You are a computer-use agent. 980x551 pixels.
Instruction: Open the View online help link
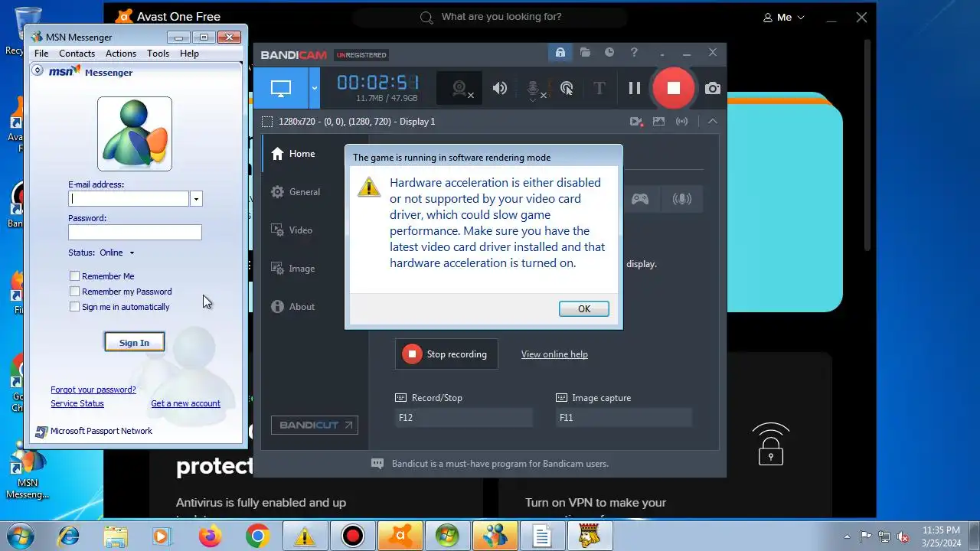coord(554,354)
